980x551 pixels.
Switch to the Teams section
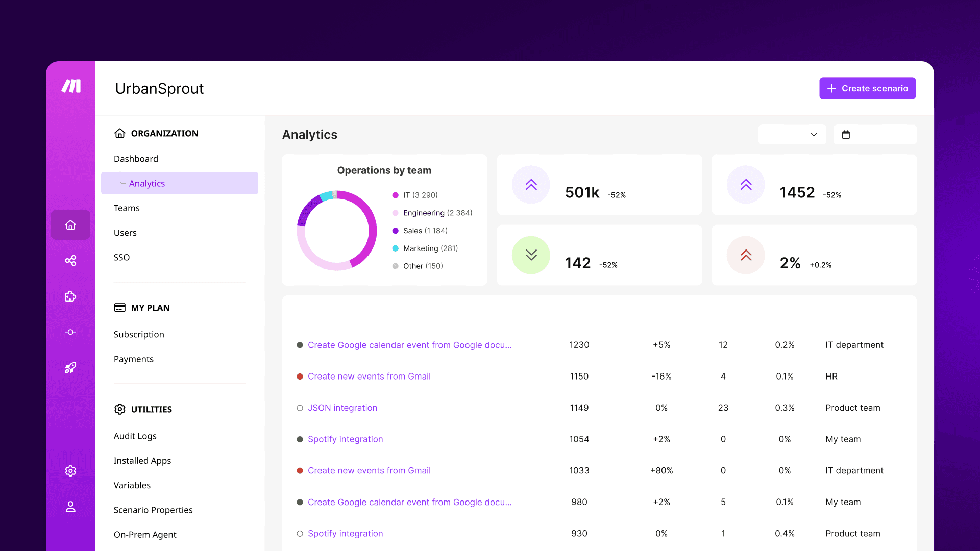[x=126, y=208]
